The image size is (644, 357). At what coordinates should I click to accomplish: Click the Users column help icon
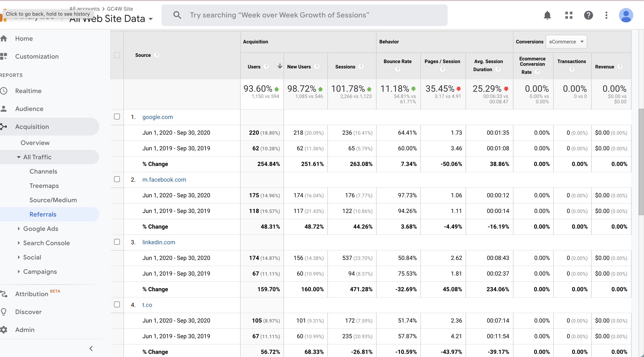click(267, 66)
